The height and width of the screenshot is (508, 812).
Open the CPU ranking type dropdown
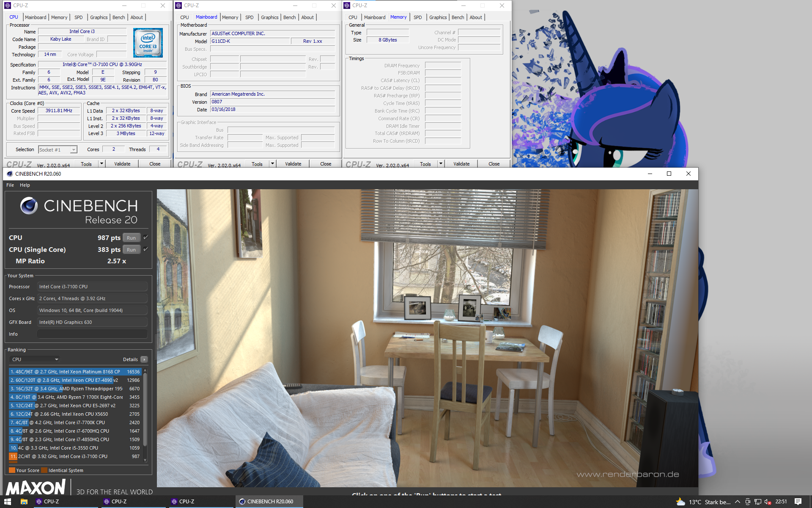click(35, 359)
